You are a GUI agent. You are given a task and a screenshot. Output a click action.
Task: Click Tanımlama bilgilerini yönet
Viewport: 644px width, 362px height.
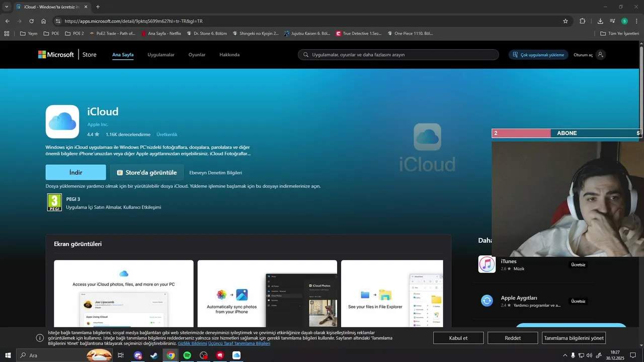[x=574, y=338]
